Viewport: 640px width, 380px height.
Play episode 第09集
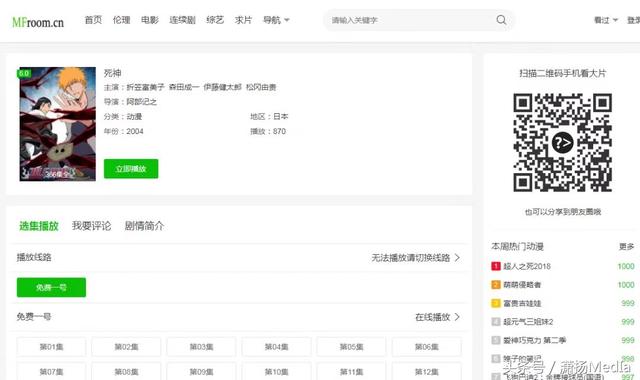pyautogui.click(x=202, y=372)
